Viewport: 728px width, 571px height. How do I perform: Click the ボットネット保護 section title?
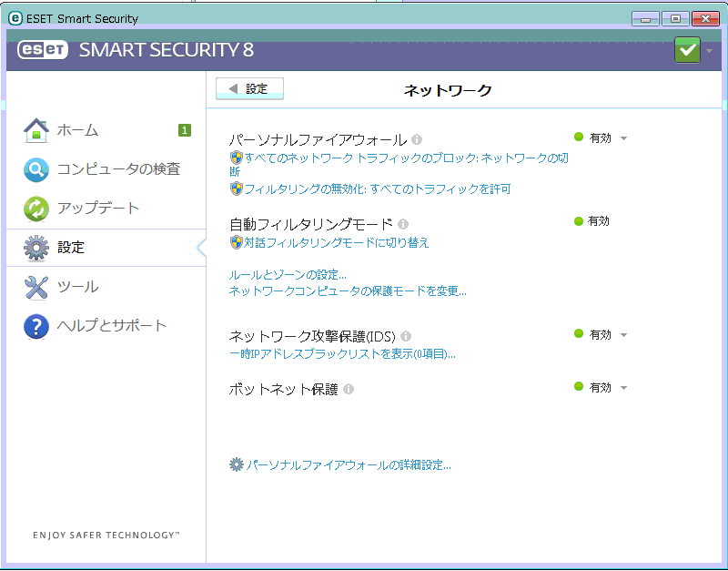point(284,389)
